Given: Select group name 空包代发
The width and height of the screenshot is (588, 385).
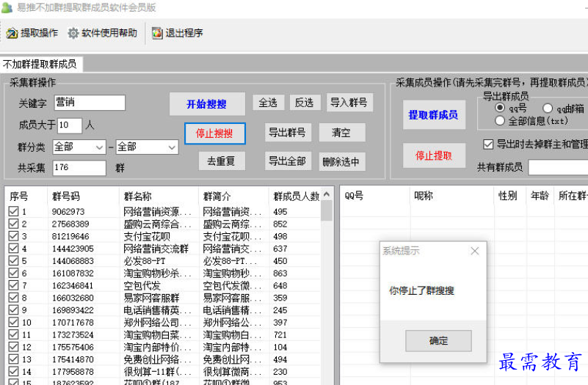Looking at the screenshot, I should [142, 286].
